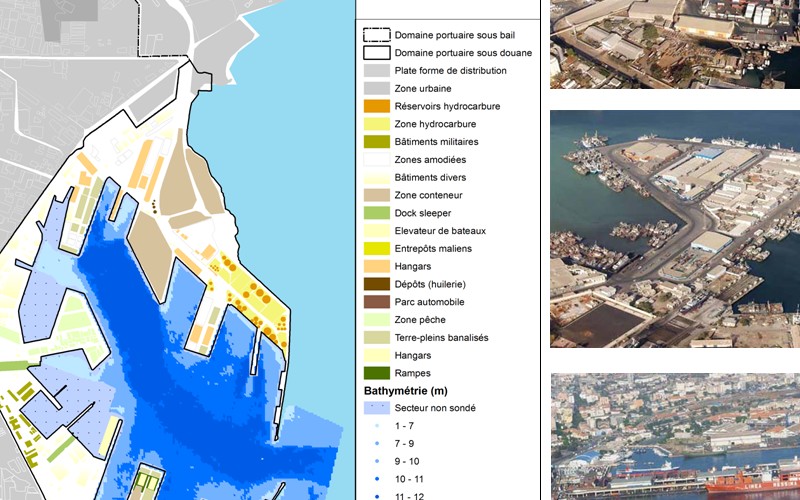Click the Dock sleeper green swatch
800x500 pixels.
tap(375, 213)
